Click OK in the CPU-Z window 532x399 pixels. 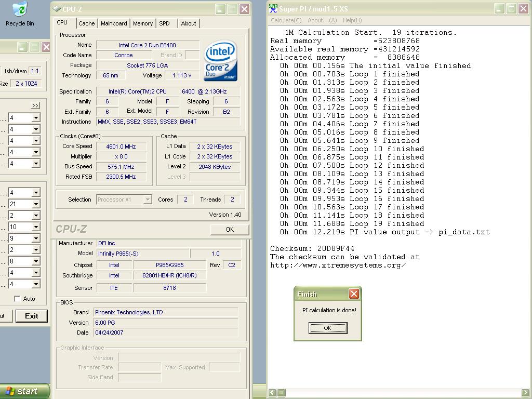pos(230,229)
